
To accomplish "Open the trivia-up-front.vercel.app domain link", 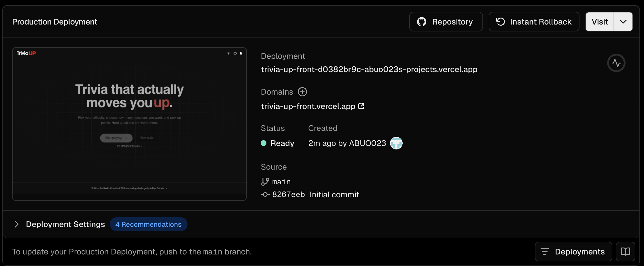I will click(308, 106).
